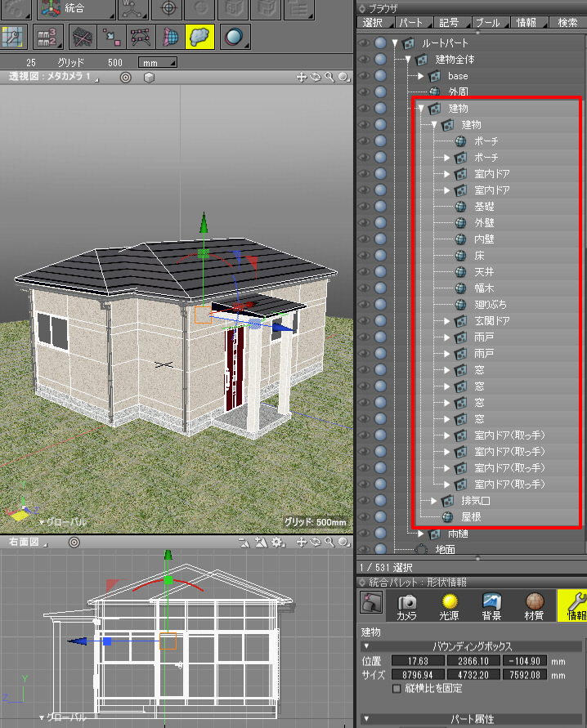This screenshot has height=728, width=587.
Task: Expand the 排気口 part node
Action: coord(434,501)
